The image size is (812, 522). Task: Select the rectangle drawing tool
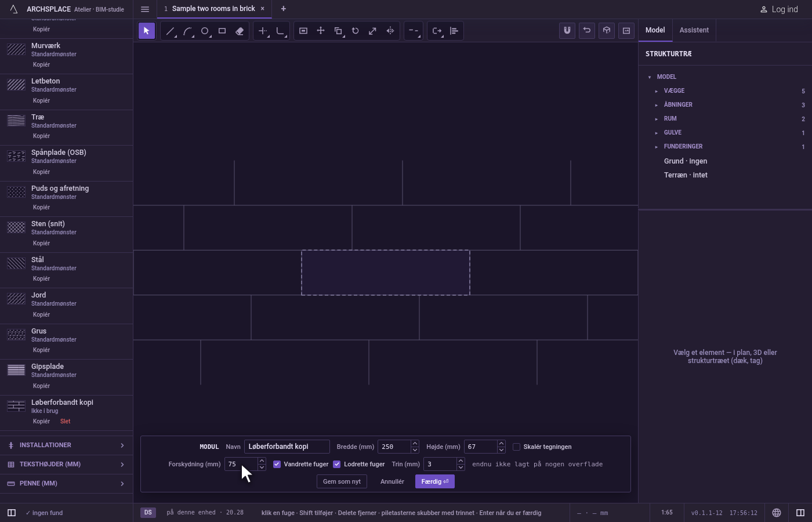coord(222,31)
